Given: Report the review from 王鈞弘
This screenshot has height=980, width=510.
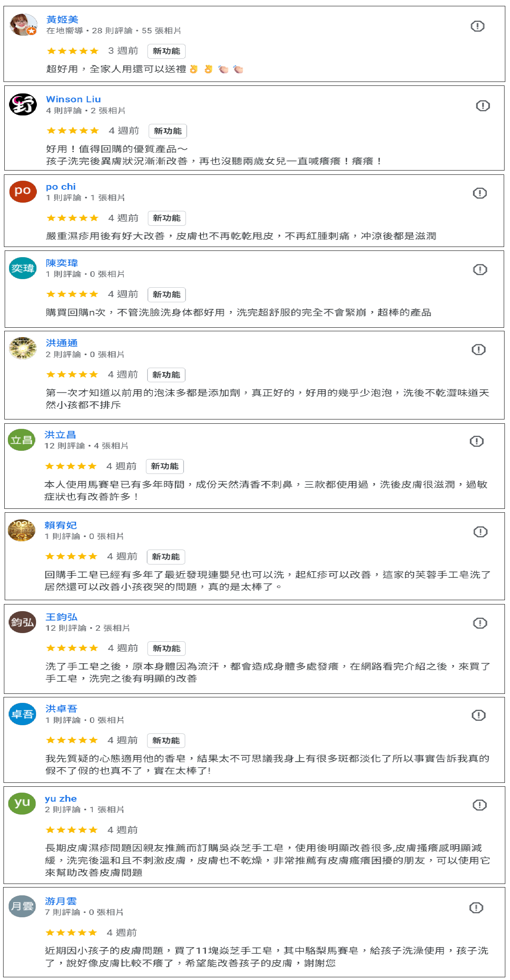Looking at the screenshot, I should pyautogui.click(x=480, y=623).
